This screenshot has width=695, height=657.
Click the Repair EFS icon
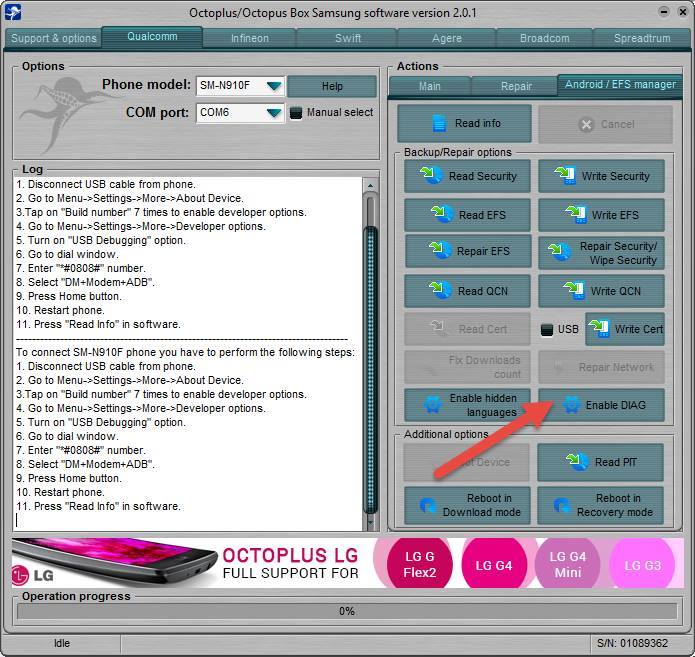(440, 251)
